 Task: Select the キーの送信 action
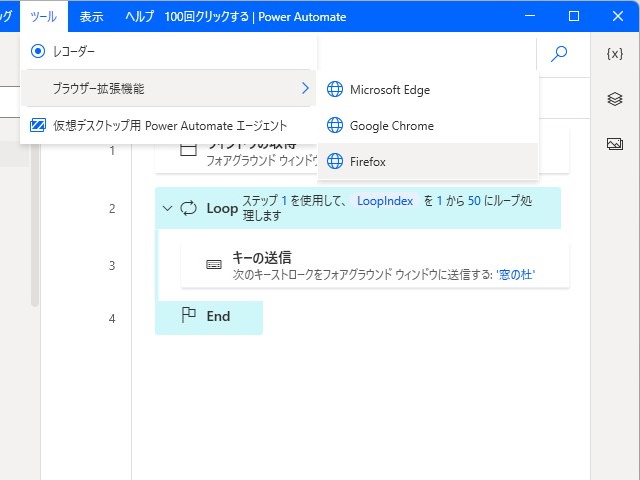[375, 265]
